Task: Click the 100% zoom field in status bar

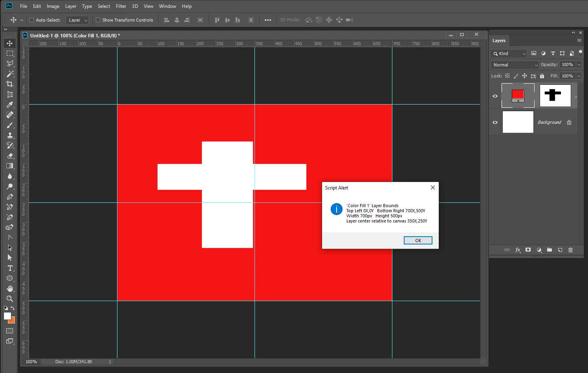Action: pyautogui.click(x=31, y=362)
